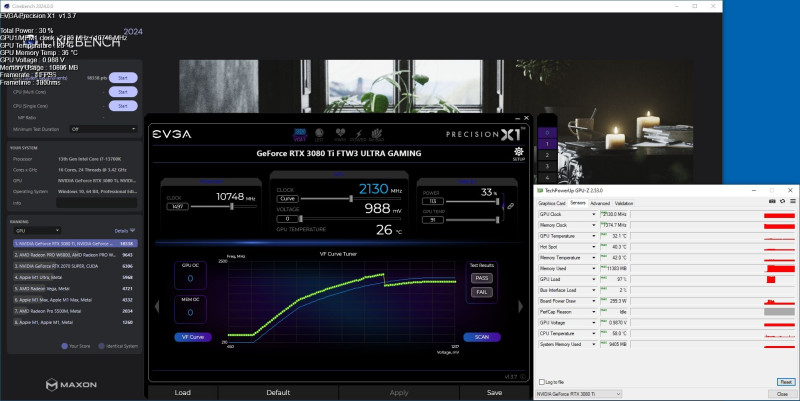Select profile 3 in Precision X1 side strip
The width and height of the screenshot is (800, 401).
(x=547, y=166)
